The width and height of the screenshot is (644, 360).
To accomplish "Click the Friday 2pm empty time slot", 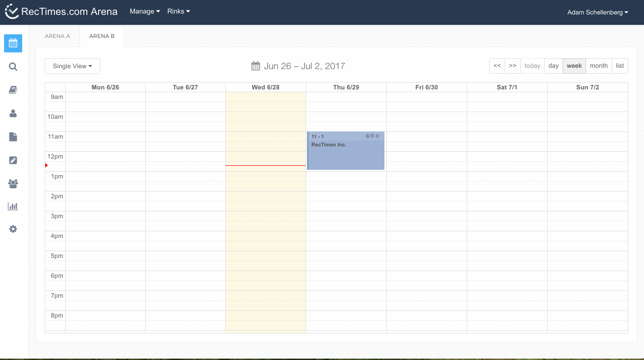I will 426,196.
